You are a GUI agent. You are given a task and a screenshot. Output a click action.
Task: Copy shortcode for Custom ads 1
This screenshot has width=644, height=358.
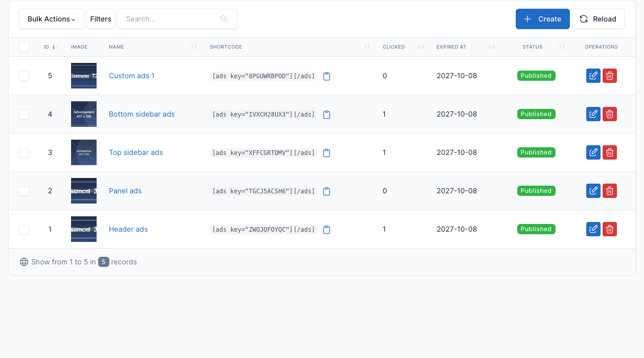pos(327,76)
